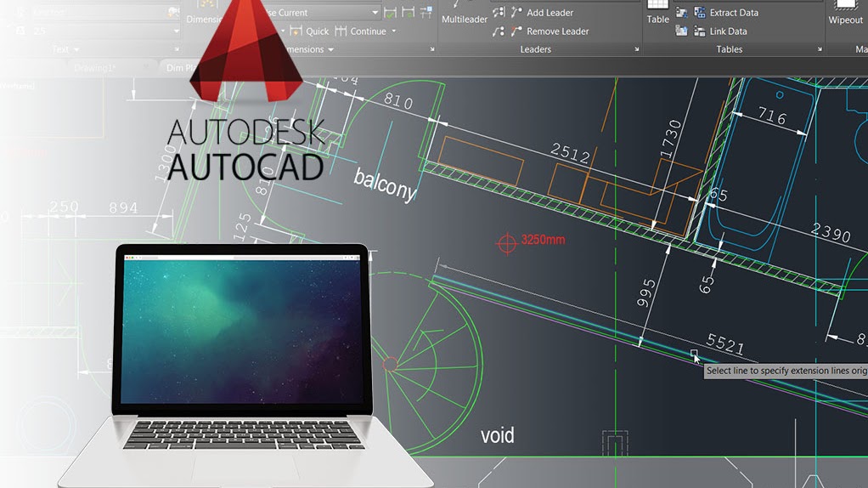Click the Leaders panel title

point(535,49)
